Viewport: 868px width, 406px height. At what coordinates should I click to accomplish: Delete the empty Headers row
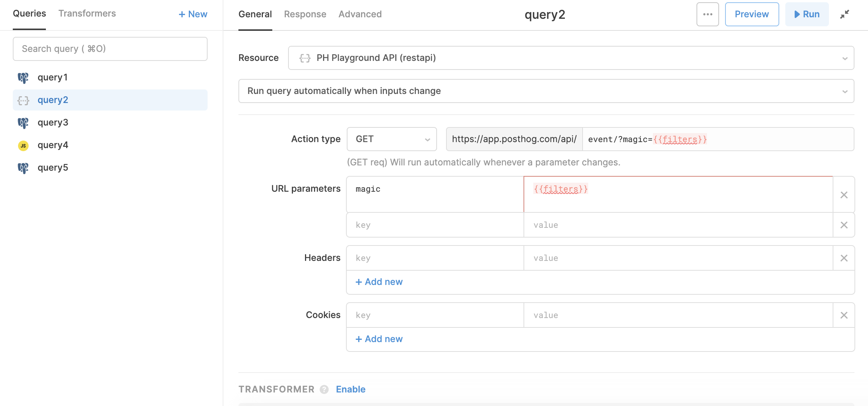[844, 258]
